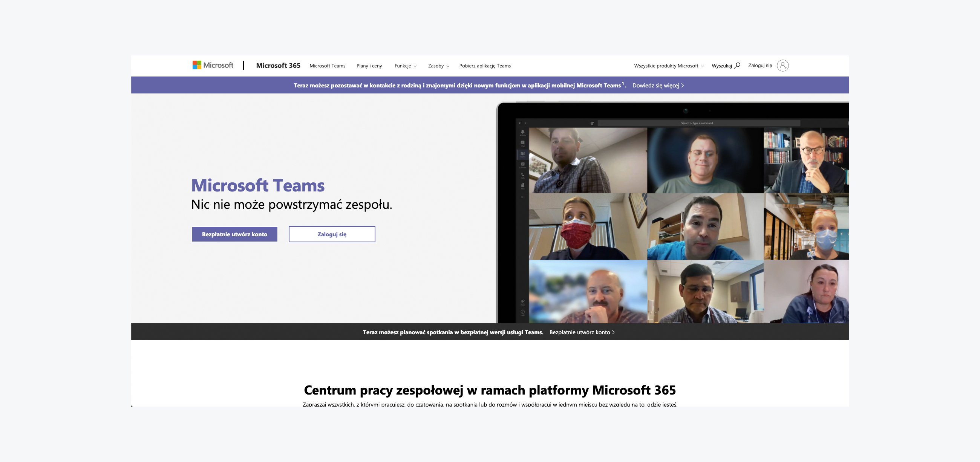Click the purple banner mobile app announcement text
This screenshot has height=462, width=980.
(459, 86)
